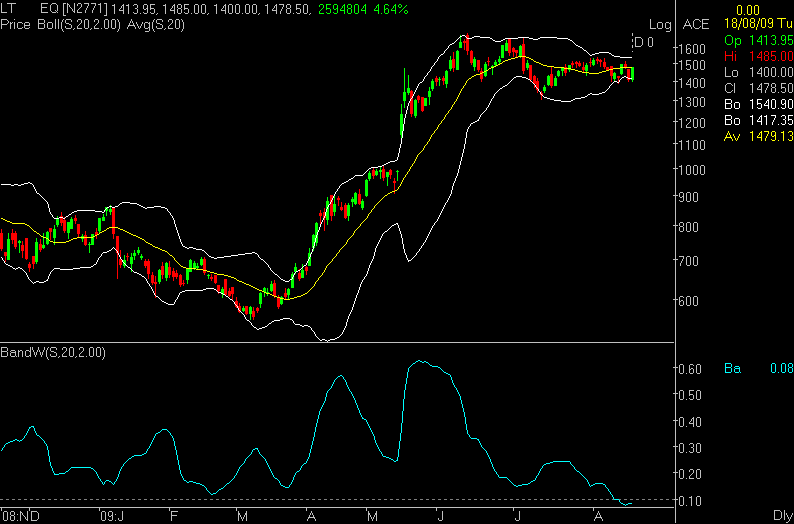Click the ACE label

697,25
